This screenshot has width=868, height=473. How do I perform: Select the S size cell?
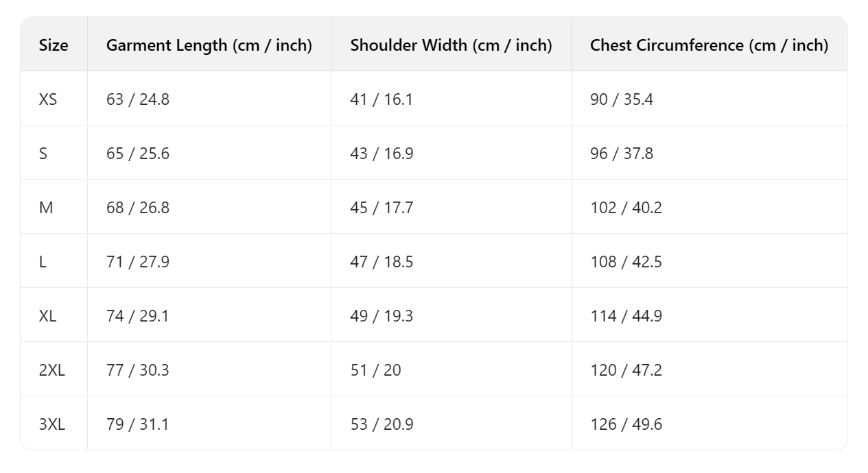coord(43,154)
